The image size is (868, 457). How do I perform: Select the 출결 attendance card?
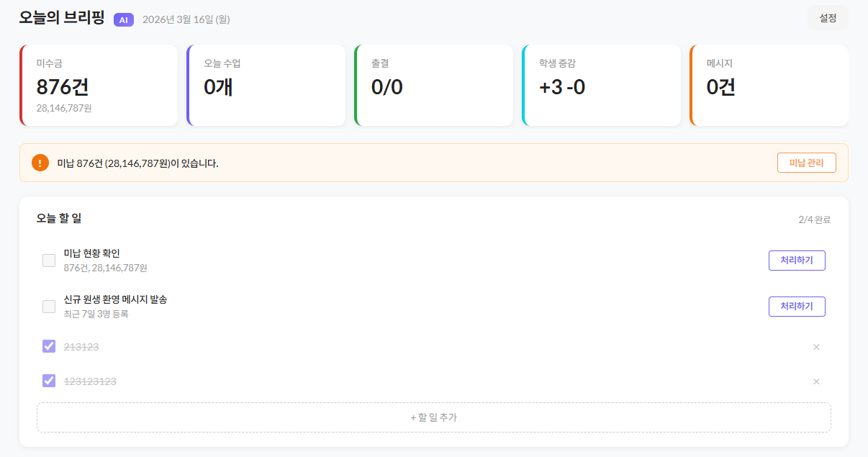(x=433, y=86)
